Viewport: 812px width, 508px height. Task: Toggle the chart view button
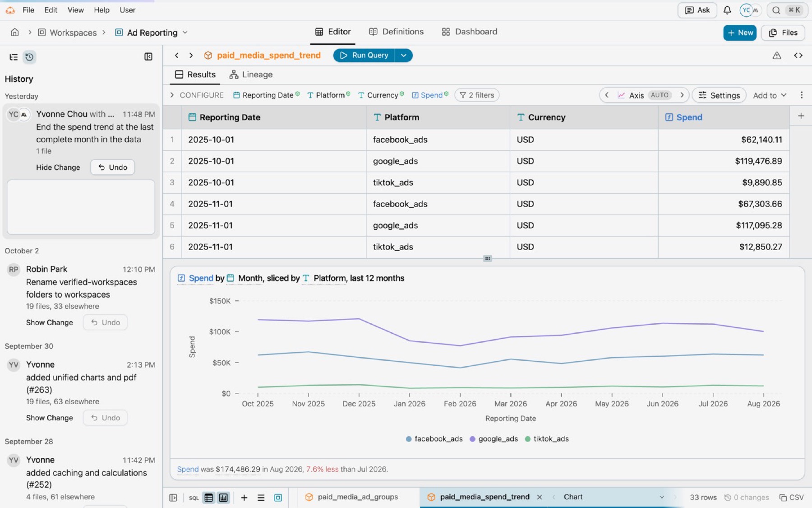click(x=223, y=497)
